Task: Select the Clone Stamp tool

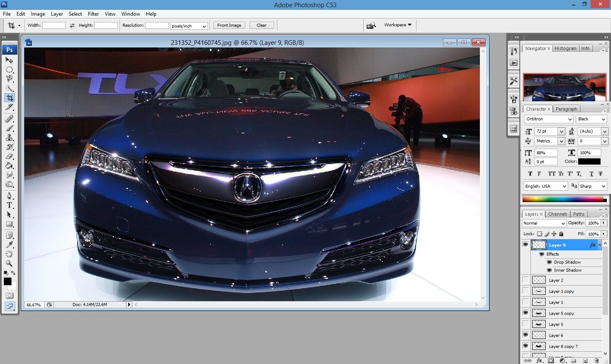Action: click(9, 138)
